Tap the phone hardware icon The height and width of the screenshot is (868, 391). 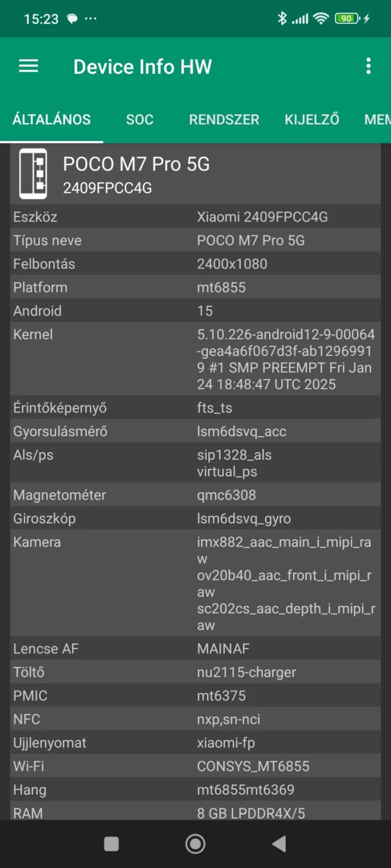tap(33, 174)
